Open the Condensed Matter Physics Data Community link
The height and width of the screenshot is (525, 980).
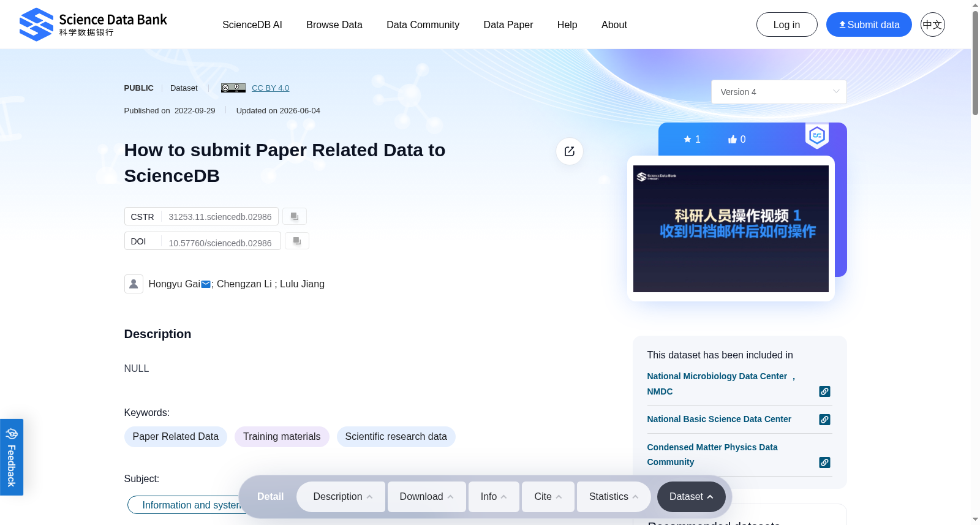tap(712, 455)
